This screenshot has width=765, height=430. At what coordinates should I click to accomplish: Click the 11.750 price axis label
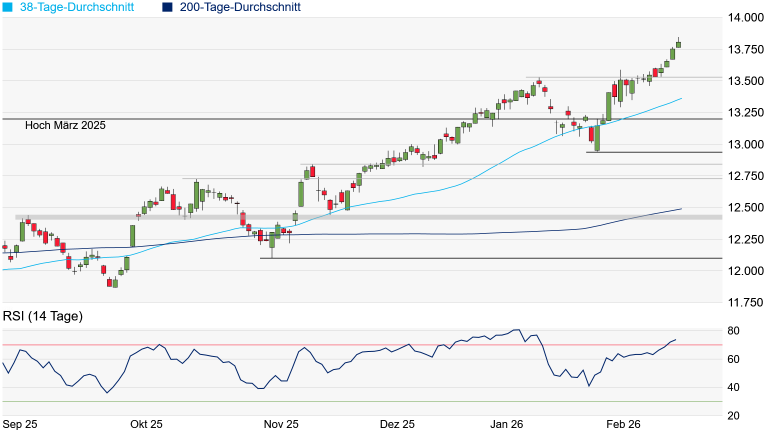[x=745, y=302]
